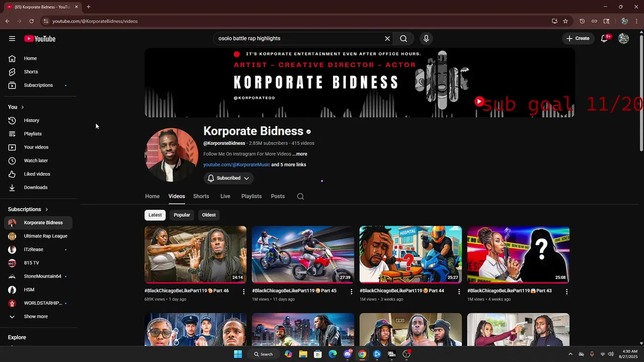The height and width of the screenshot is (362, 644).
Task: Open options for Part 46 video
Action: pyautogui.click(x=244, y=292)
